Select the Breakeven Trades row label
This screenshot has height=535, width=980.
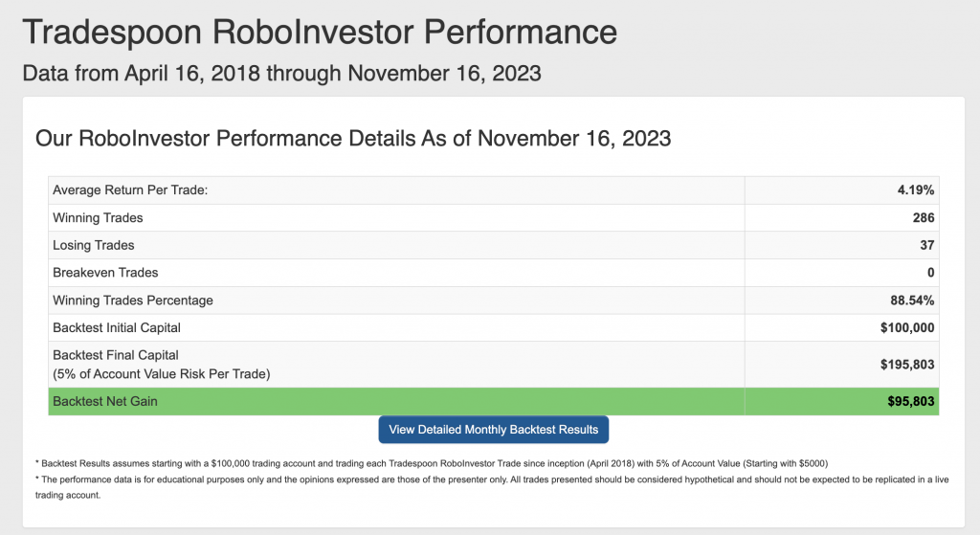105,273
